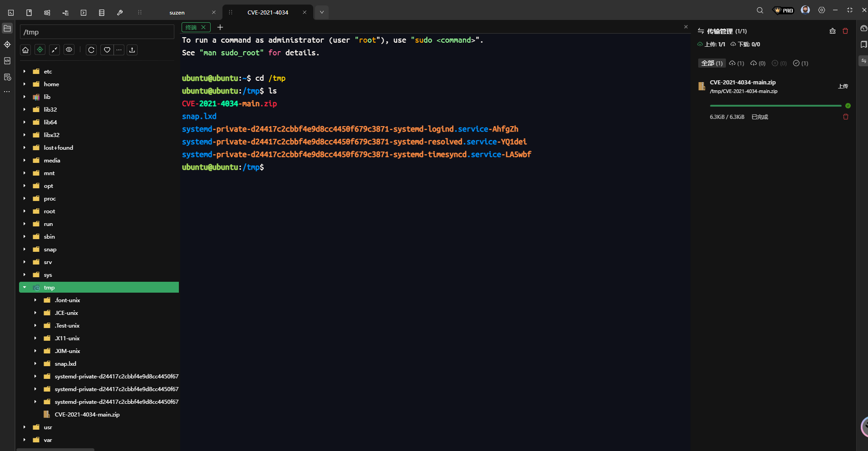Screen dimensions: 868x451
Task: Select the completed transfers filter tab
Action: 800,64
